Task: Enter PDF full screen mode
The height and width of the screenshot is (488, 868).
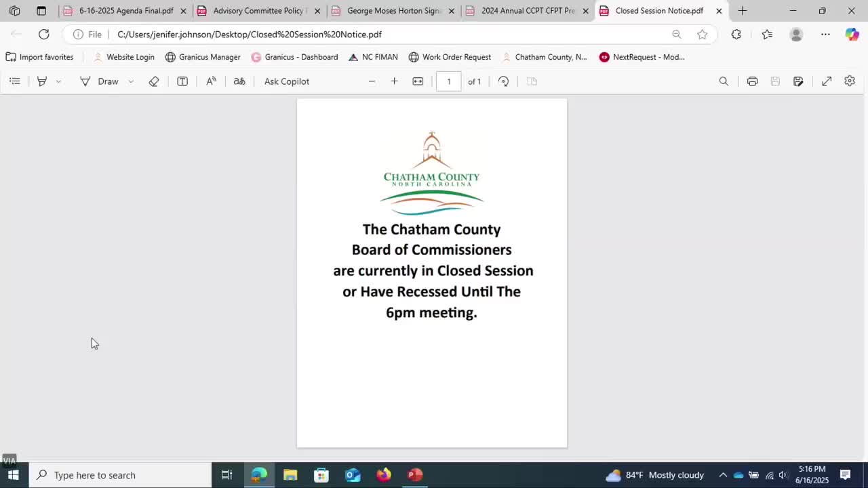Action: click(827, 81)
